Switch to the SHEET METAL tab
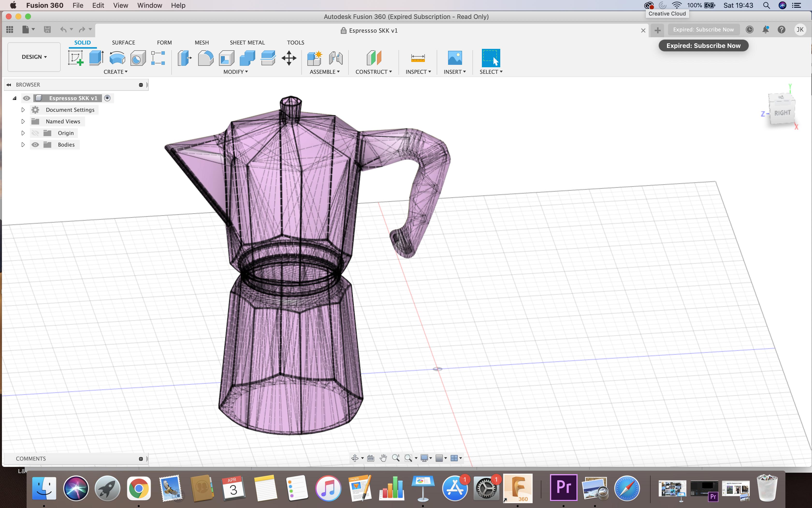The height and width of the screenshot is (508, 812). point(247,43)
